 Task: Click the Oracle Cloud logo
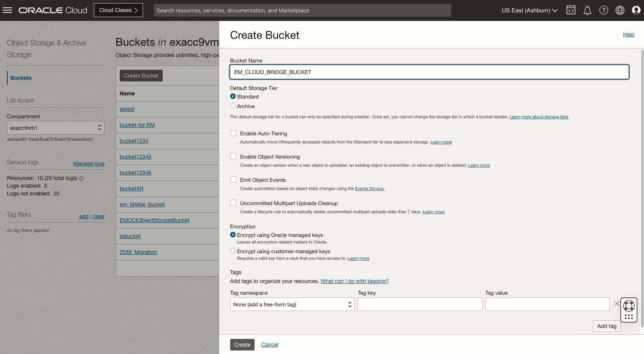coord(53,10)
